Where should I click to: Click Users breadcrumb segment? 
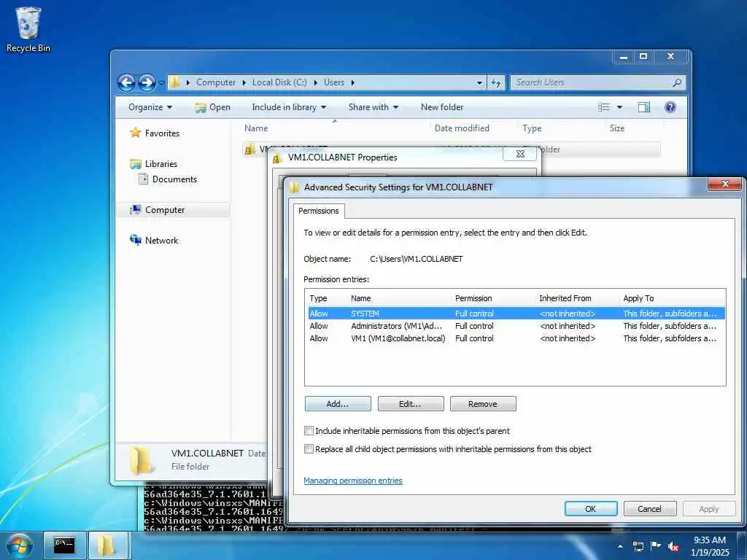(x=334, y=82)
